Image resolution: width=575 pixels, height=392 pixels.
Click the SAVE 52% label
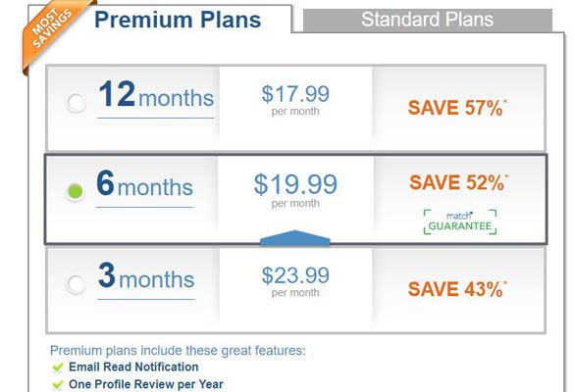[458, 182]
